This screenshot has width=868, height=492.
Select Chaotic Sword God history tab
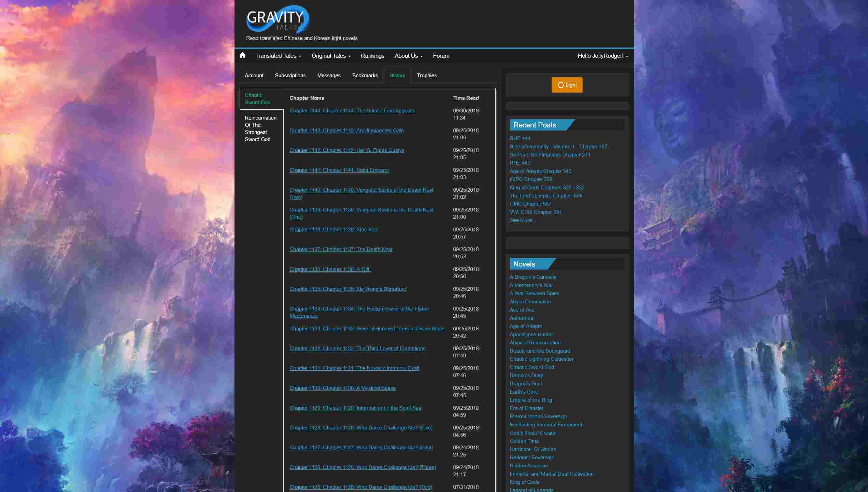point(261,99)
